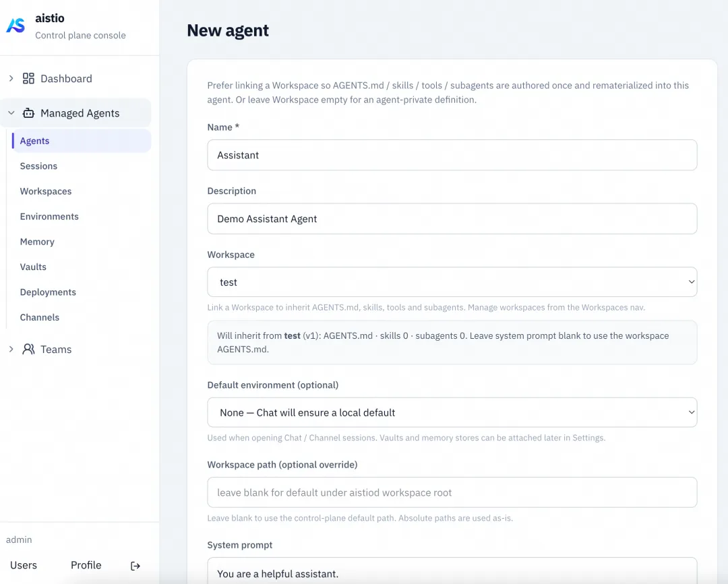The height and width of the screenshot is (584, 728).
Task: Open the Workspace dropdown showing test
Action: (452, 282)
